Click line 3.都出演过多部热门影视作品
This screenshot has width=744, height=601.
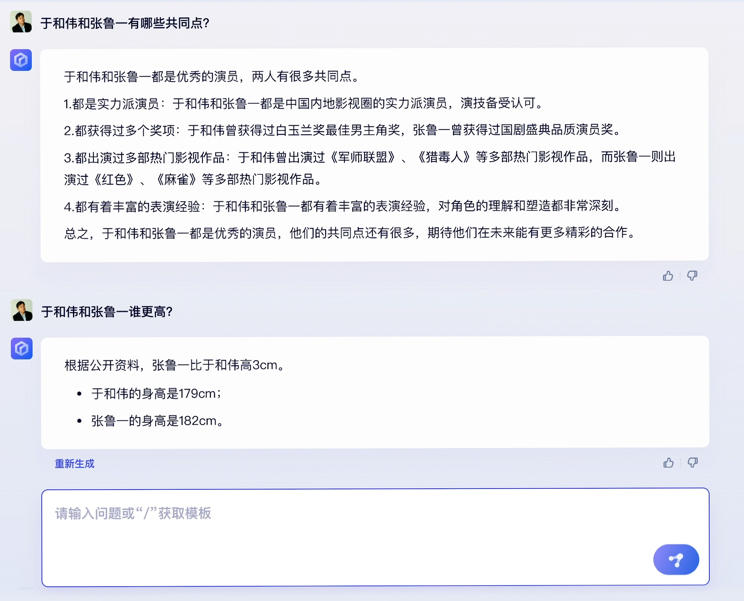point(370,168)
